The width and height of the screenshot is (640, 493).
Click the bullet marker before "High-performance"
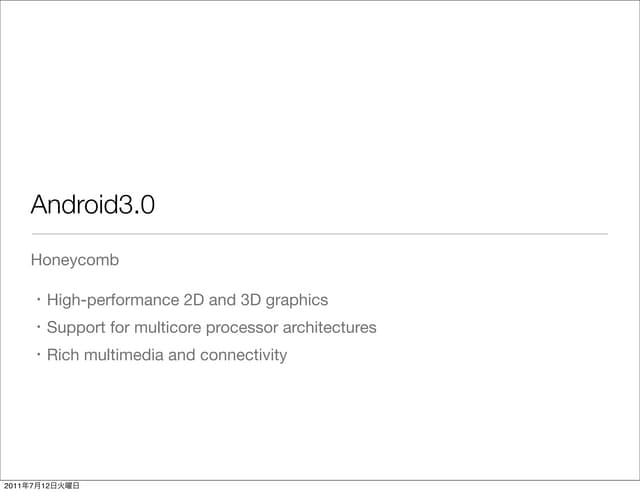(36, 300)
